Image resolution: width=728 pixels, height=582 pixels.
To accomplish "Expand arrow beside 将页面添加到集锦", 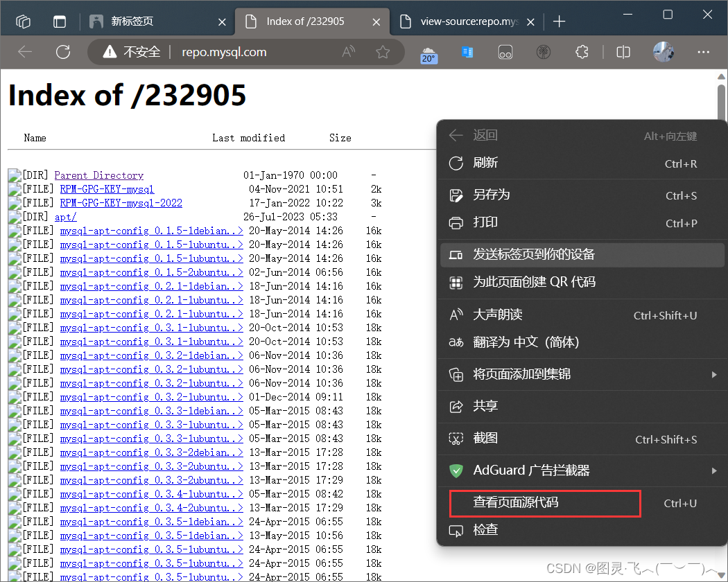I will (714, 374).
